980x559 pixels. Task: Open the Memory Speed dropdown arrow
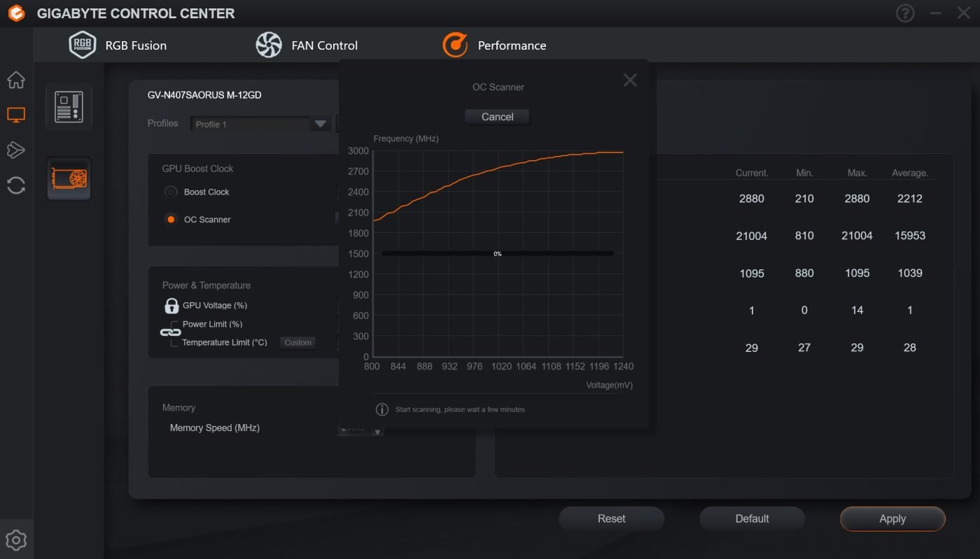[378, 431]
